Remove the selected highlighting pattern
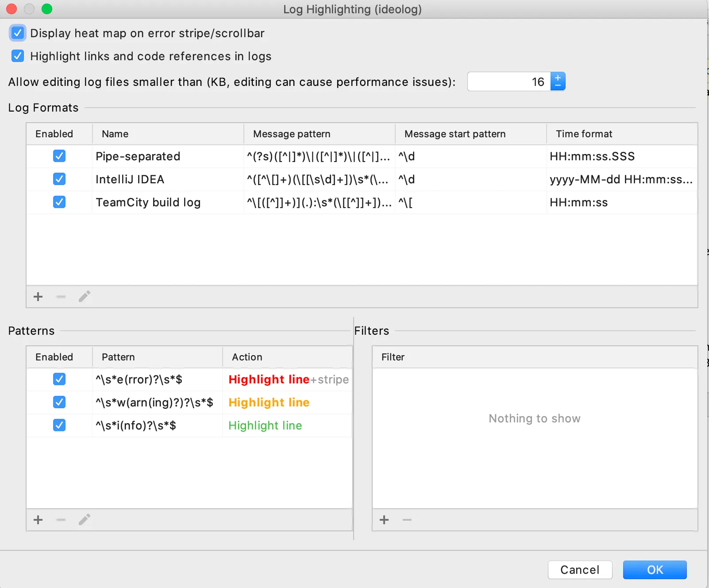Screen dimensions: 709x588 tap(61, 520)
